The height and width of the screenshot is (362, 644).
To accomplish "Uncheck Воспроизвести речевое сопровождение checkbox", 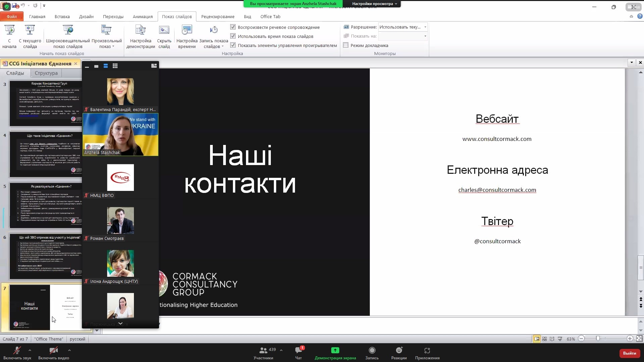I will (233, 27).
